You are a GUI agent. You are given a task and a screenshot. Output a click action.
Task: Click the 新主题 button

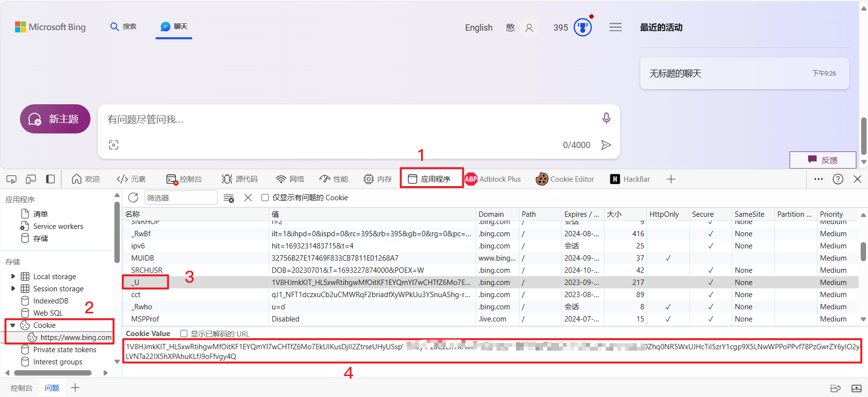pos(55,119)
